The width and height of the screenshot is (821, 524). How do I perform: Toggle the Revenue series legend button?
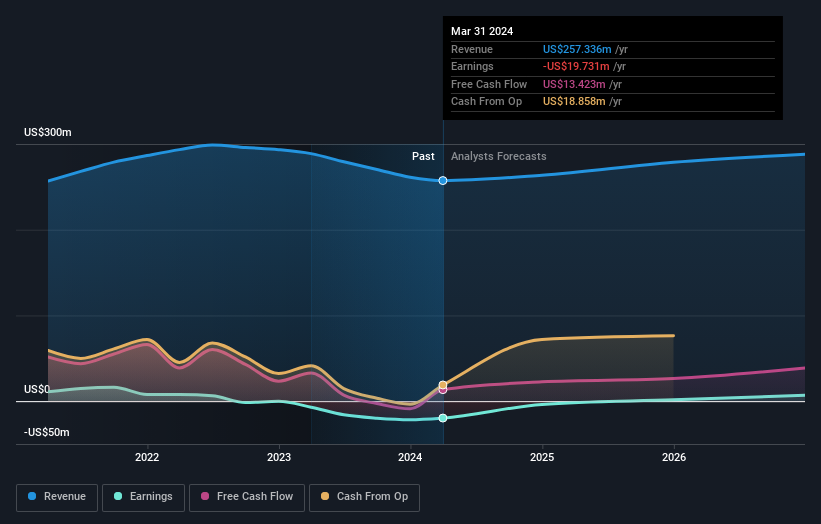[x=57, y=497]
